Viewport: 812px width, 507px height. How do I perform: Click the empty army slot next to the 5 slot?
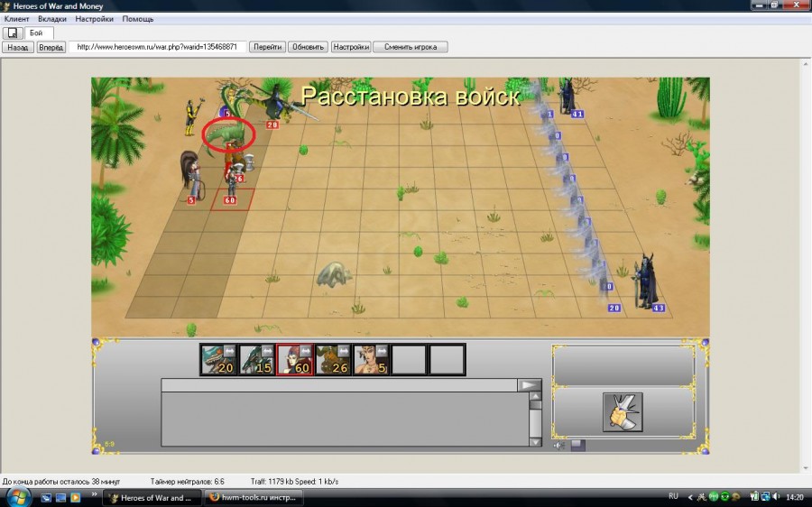(409, 359)
